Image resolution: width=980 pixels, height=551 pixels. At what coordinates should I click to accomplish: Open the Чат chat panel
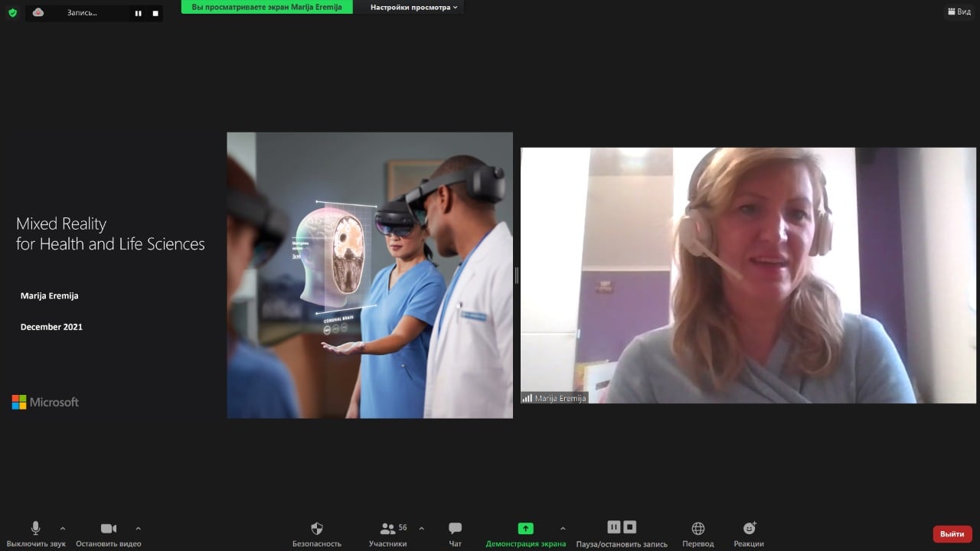[455, 529]
